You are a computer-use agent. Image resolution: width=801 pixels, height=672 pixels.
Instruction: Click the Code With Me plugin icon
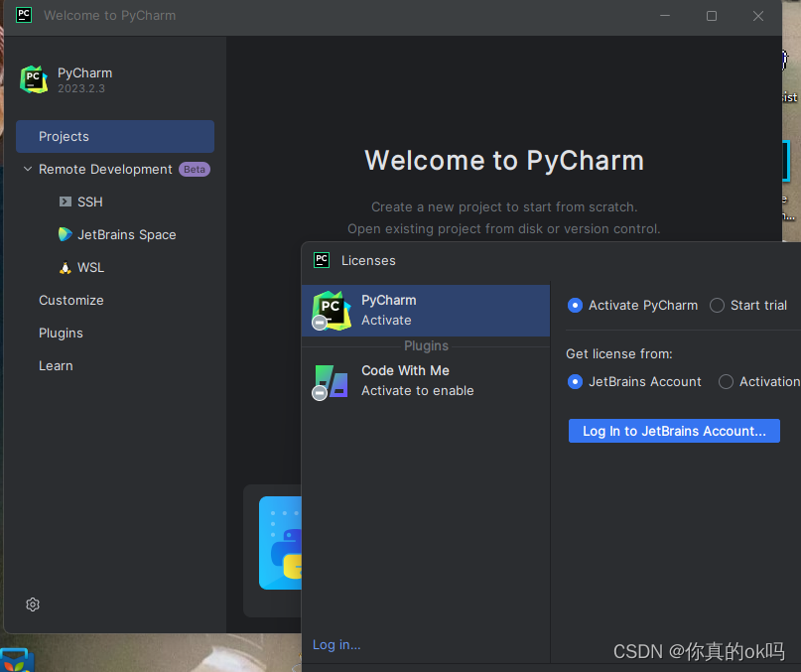click(331, 380)
